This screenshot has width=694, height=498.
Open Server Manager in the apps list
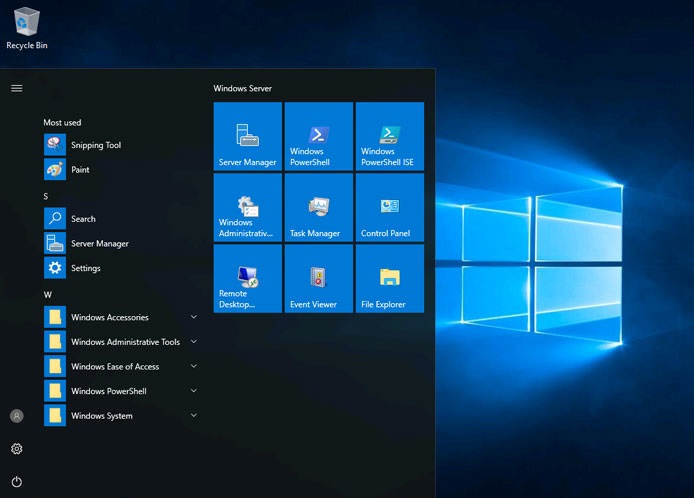120,243
